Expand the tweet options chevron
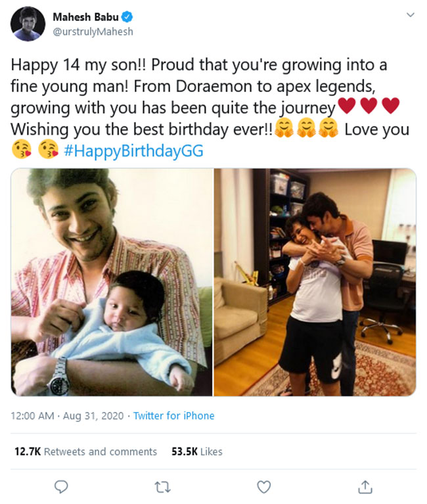This screenshot has width=427, height=504. 411,14
